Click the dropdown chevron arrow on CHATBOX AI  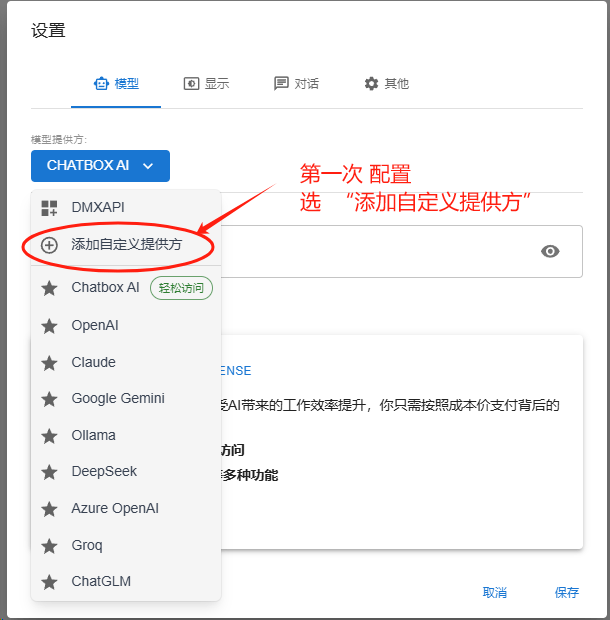[x=148, y=166]
